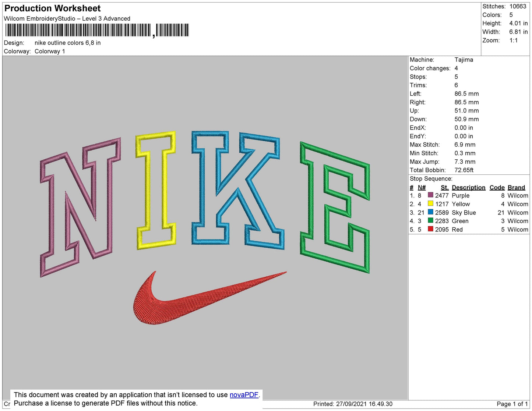Click the Total Bobbin value '72.65ft'

coord(464,170)
